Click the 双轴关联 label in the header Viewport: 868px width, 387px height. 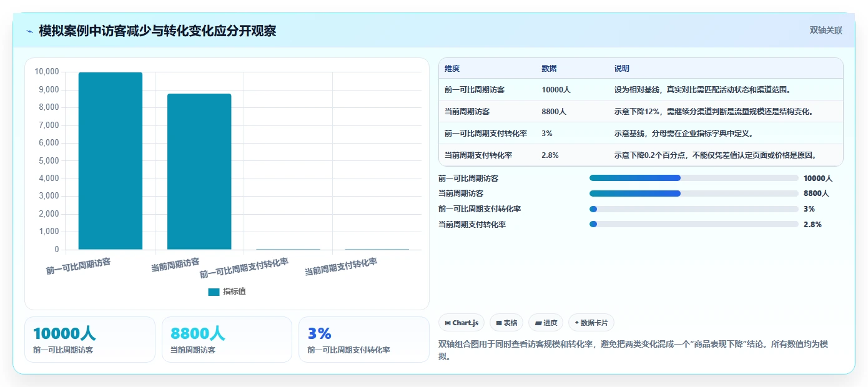tap(826, 30)
